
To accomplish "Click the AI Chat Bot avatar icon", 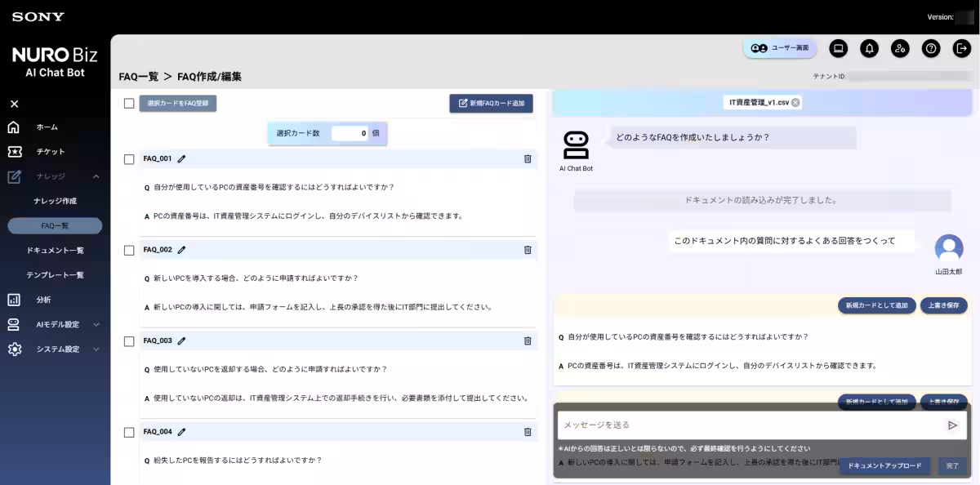I will pos(576,143).
